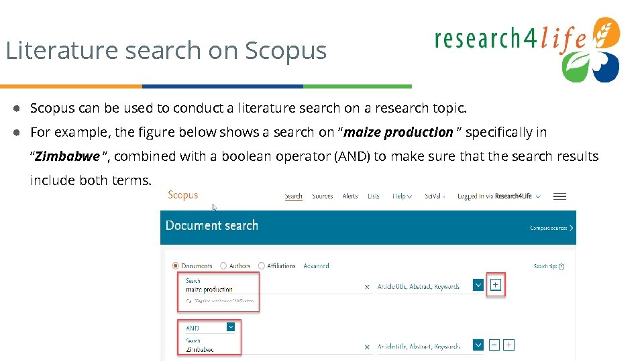Remove Zimbabwe search row with minus icon
The width and height of the screenshot is (644, 362).
(494, 345)
